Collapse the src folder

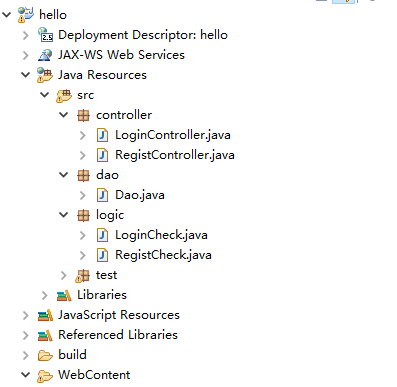45,95
